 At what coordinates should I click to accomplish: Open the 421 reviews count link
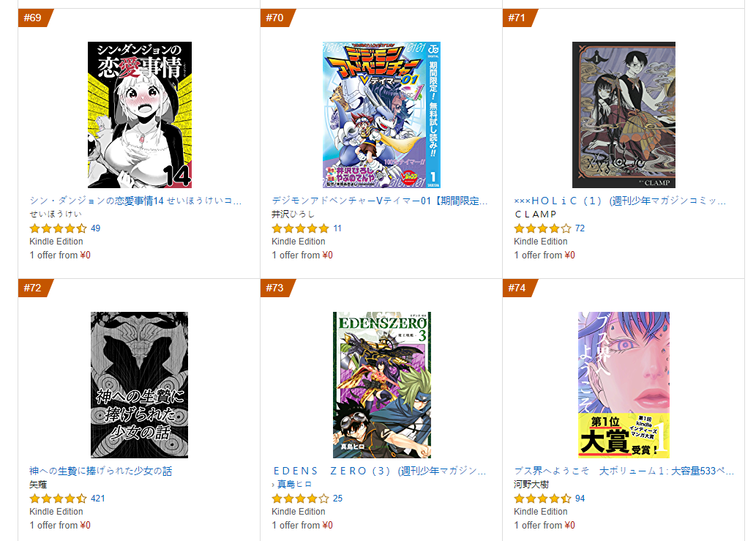[x=98, y=498]
